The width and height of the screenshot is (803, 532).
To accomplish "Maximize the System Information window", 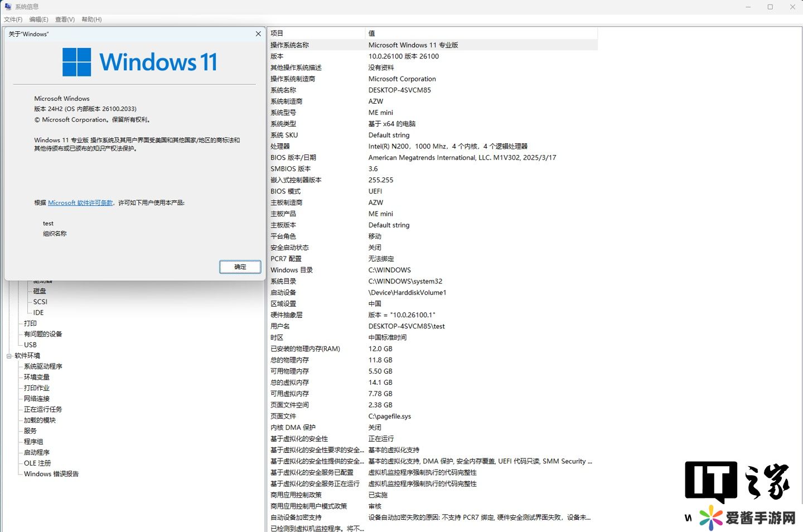I will tap(770, 7).
